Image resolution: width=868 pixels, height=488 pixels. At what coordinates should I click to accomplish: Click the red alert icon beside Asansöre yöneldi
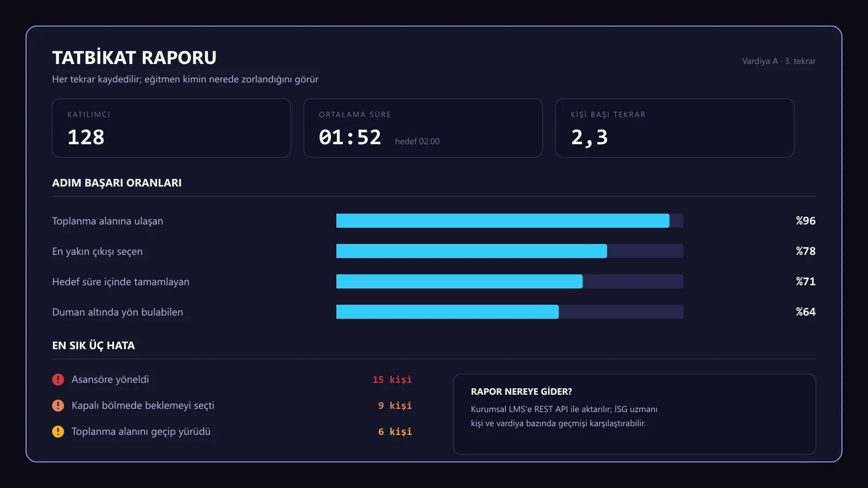click(58, 380)
